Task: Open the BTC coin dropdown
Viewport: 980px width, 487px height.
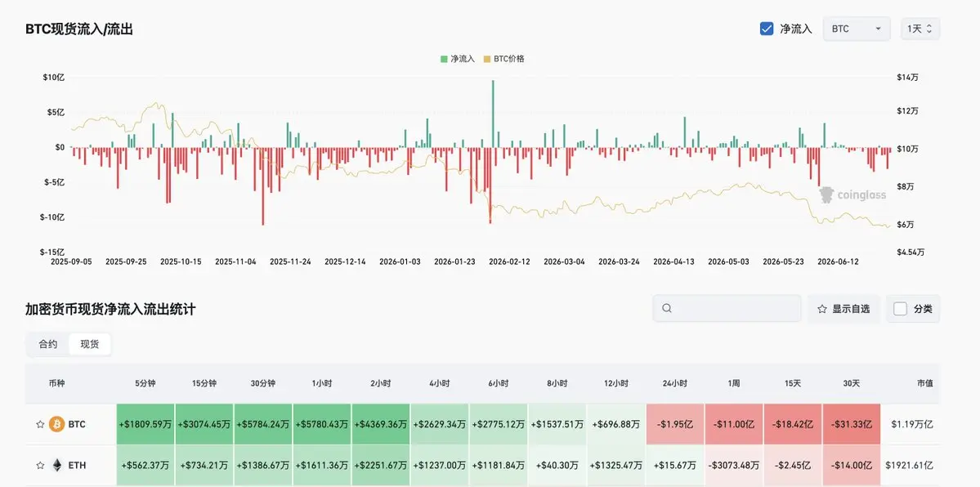Action: click(857, 29)
